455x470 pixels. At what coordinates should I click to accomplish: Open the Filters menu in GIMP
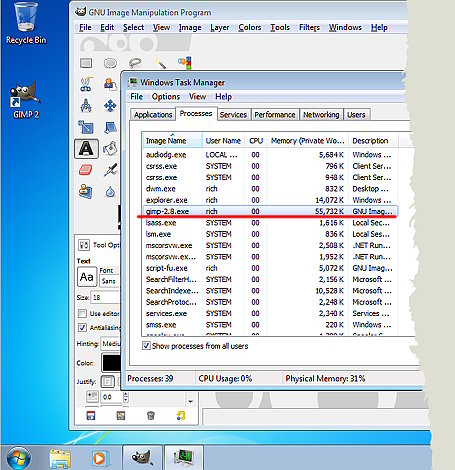[309, 27]
